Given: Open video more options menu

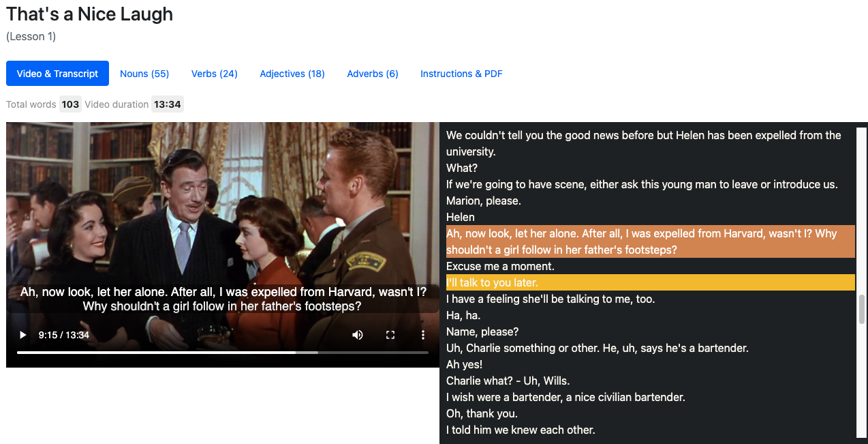Looking at the screenshot, I should coord(423,335).
